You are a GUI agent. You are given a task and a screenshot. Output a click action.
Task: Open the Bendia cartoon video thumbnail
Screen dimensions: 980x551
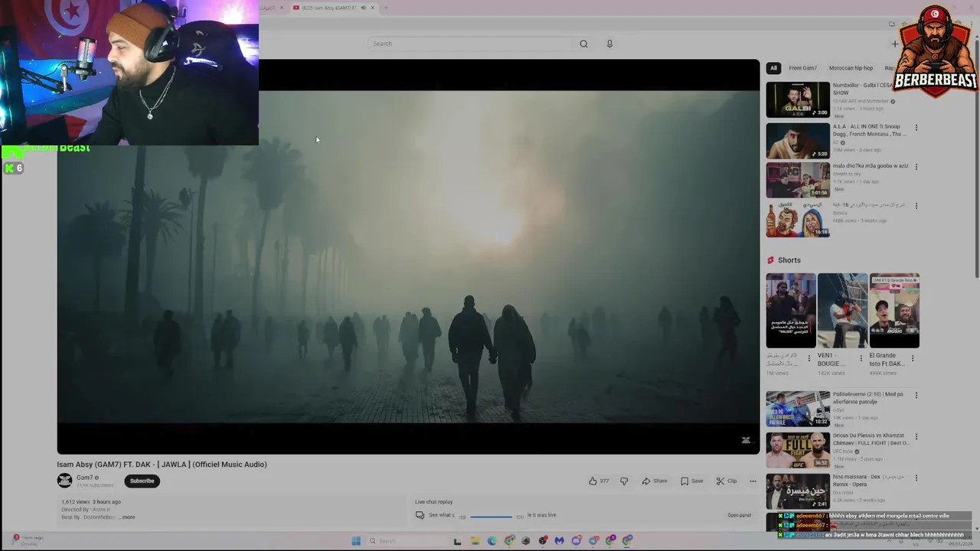(x=798, y=219)
